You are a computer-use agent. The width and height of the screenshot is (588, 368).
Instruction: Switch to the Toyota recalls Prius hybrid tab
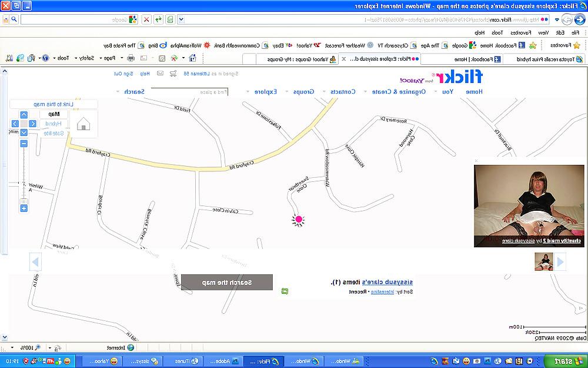pyautogui.click(x=544, y=59)
